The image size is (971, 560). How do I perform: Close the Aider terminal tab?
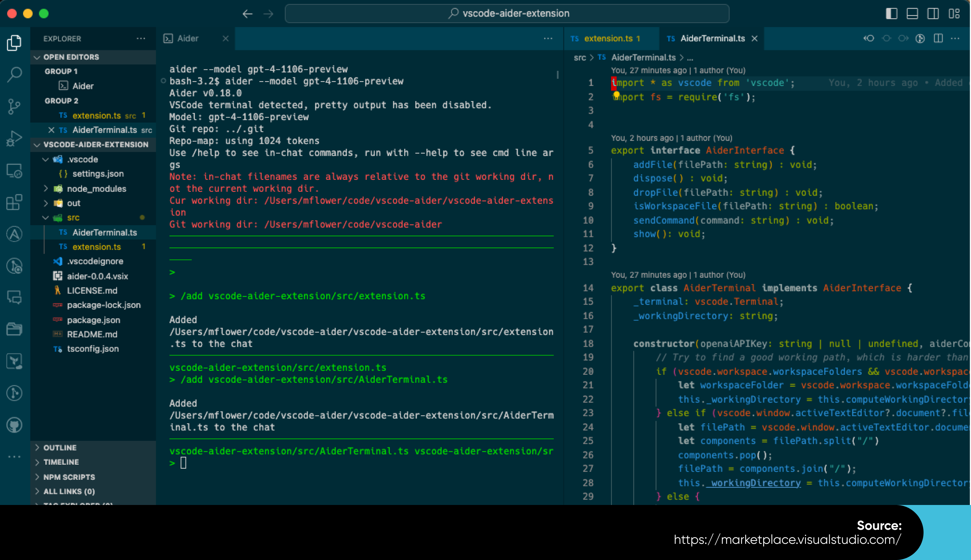(226, 38)
